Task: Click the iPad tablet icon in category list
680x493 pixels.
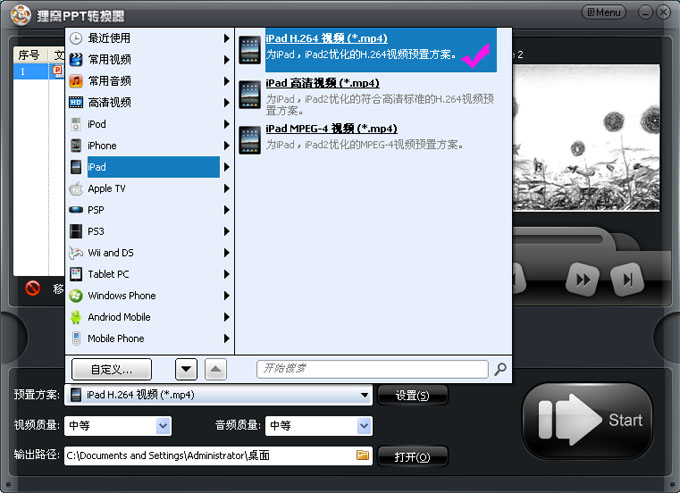Action: point(76,167)
